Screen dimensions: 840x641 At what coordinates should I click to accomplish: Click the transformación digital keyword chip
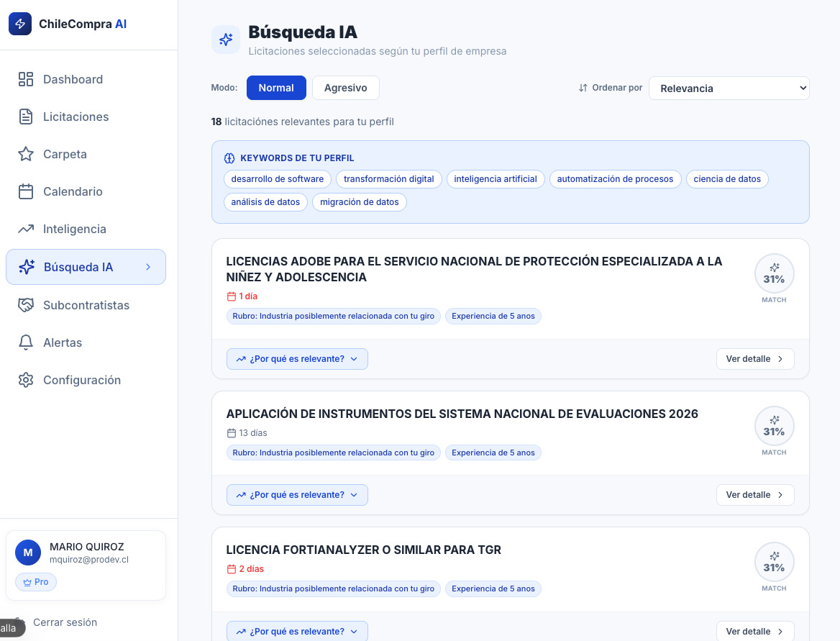[389, 179]
